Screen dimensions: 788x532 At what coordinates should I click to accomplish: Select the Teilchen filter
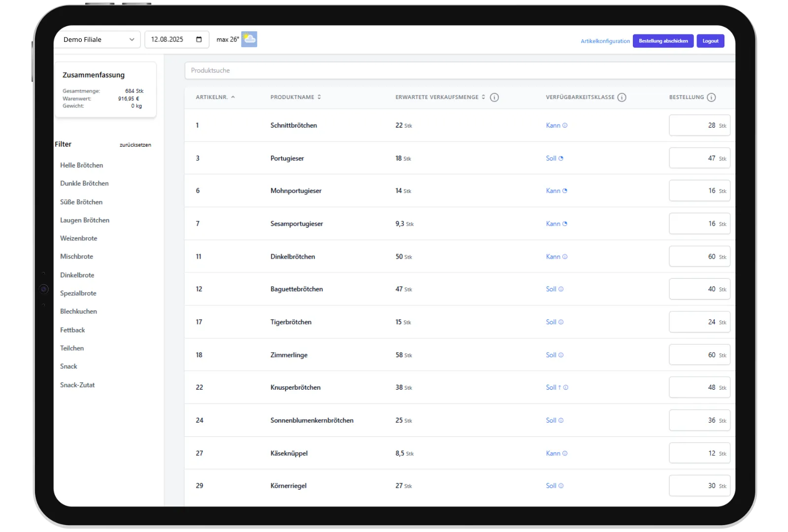point(72,348)
